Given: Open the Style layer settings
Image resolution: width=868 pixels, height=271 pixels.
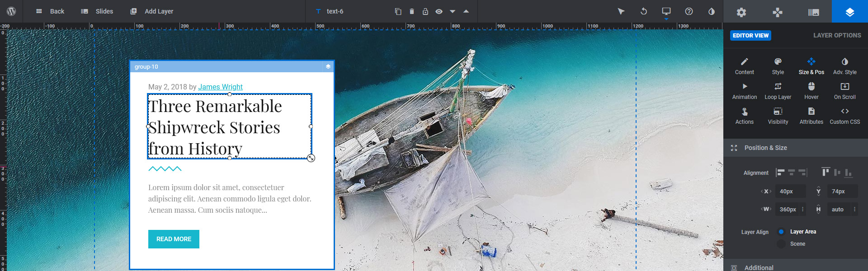Looking at the screenshot, I should pos(778,66).
